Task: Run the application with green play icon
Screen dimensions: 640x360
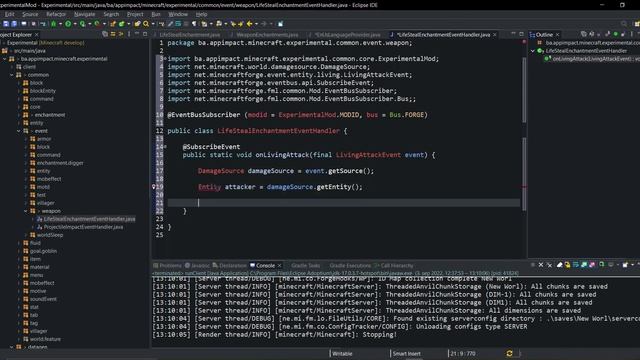Action: tap(68, 24)
